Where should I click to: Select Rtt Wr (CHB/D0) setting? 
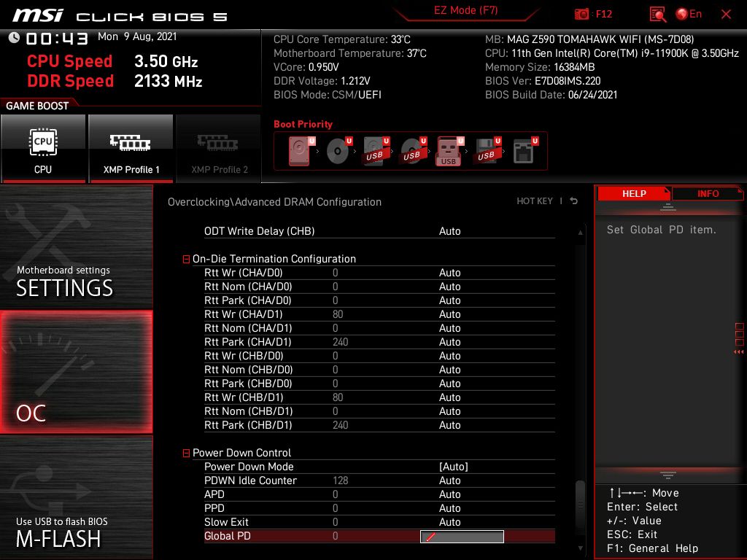(x=379, y=356)
